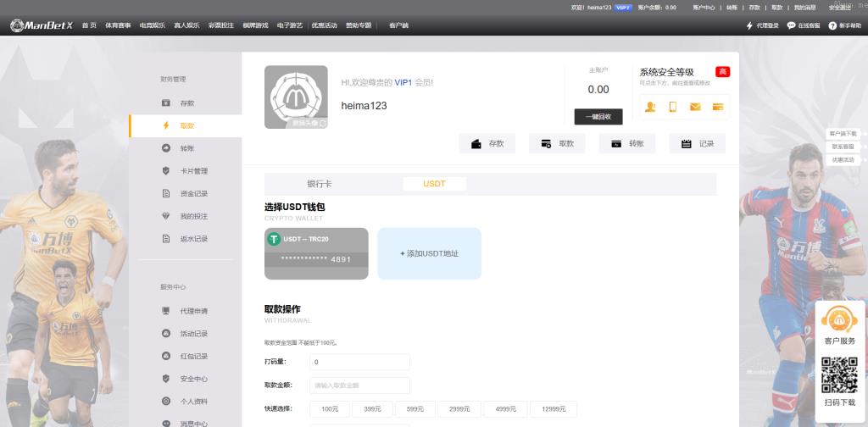Click the ManBetX logo
The image size is (868, 427).
coord(42,25)
